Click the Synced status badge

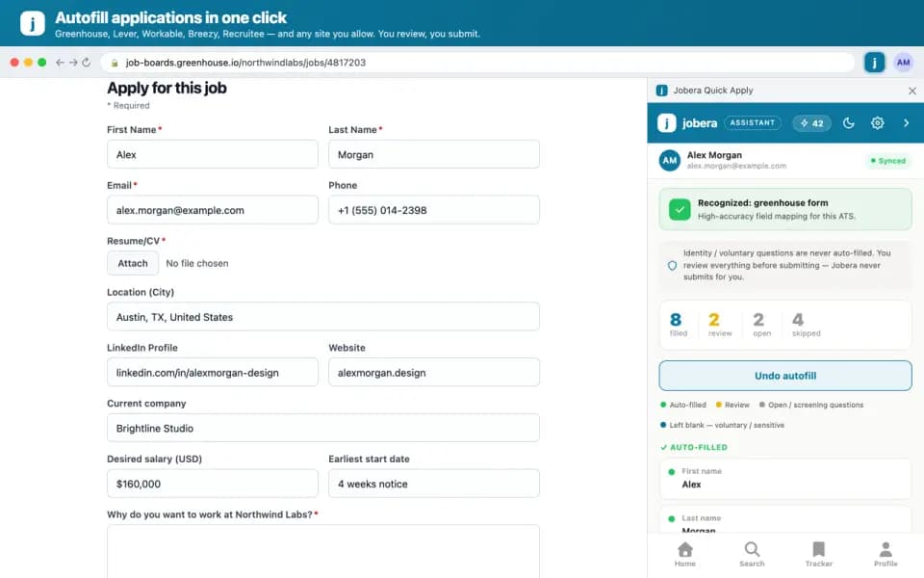(888, 161)
